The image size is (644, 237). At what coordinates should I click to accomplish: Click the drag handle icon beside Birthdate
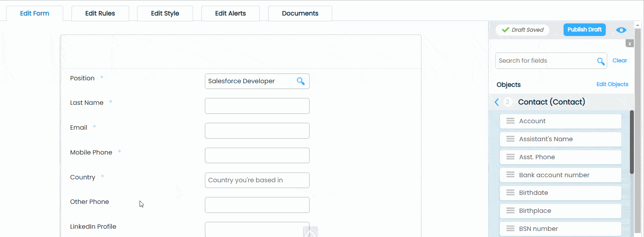(510, 193)
